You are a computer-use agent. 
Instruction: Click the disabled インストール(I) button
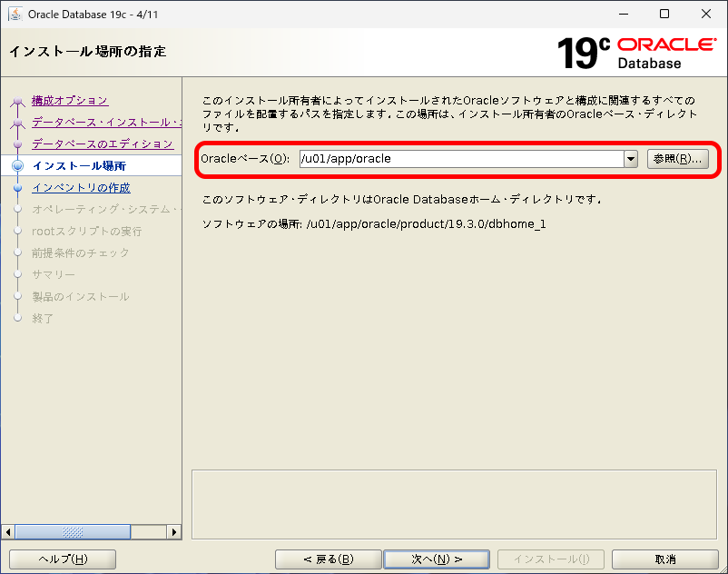pos(551,559)
